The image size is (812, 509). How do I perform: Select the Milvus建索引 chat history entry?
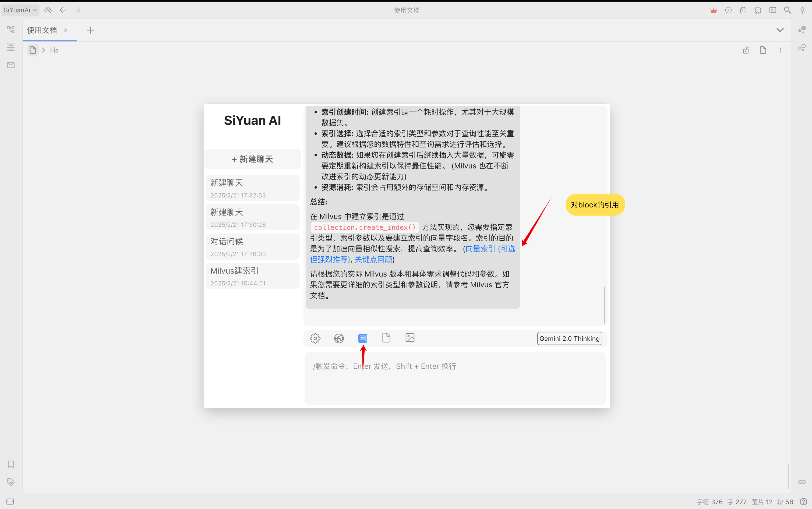click(252, 275)
